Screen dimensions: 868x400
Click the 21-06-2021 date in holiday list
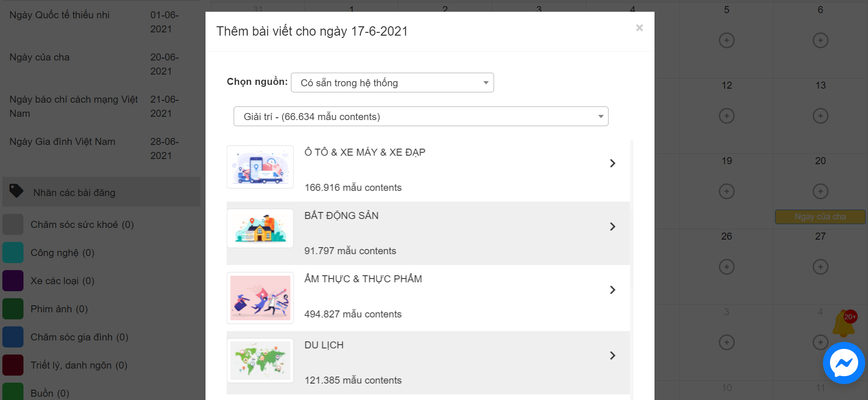165,106
